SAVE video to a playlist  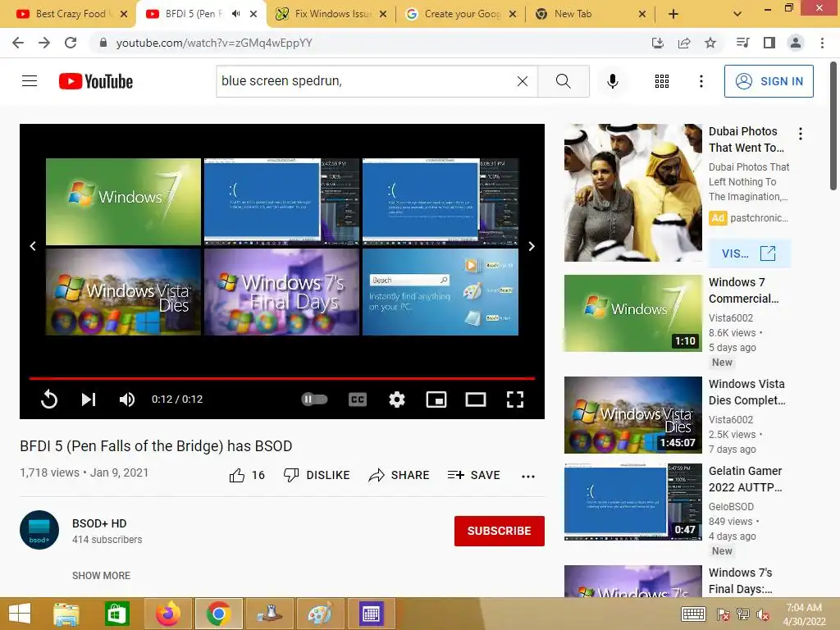473,475
